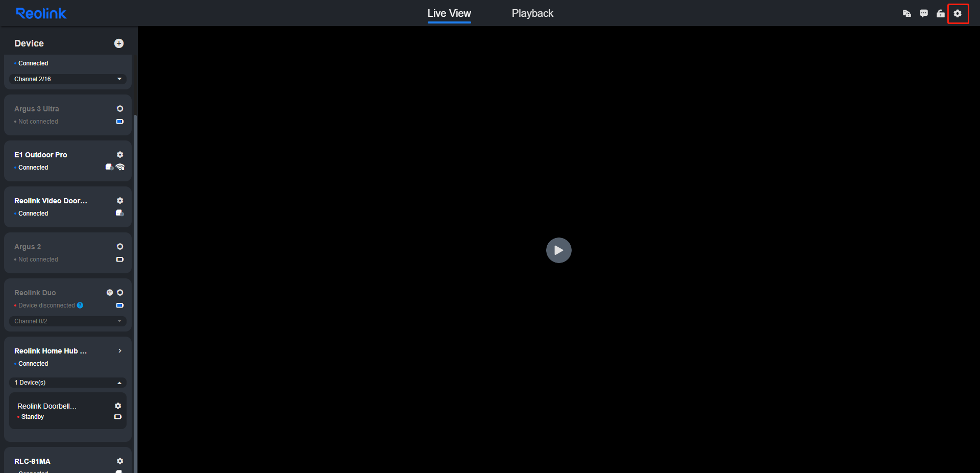
Task: Click E1 Outdoor Pro SD card warning icon
Action: coord(109,167)
